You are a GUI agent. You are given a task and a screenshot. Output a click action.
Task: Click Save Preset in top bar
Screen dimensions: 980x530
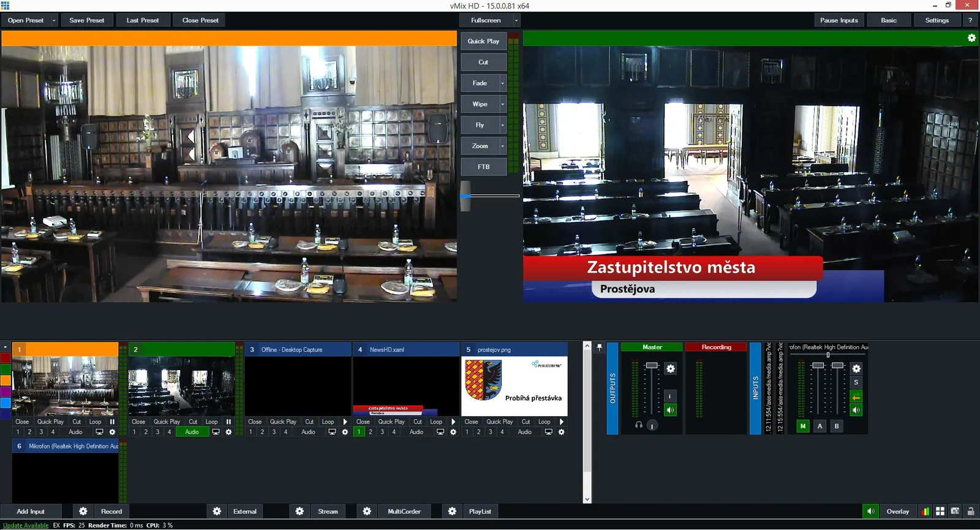87,20
